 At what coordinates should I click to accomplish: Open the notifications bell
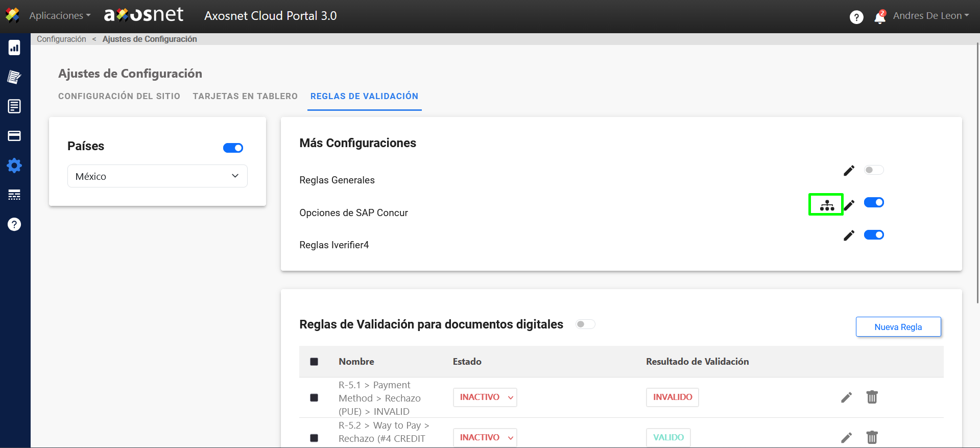[879, 17]
